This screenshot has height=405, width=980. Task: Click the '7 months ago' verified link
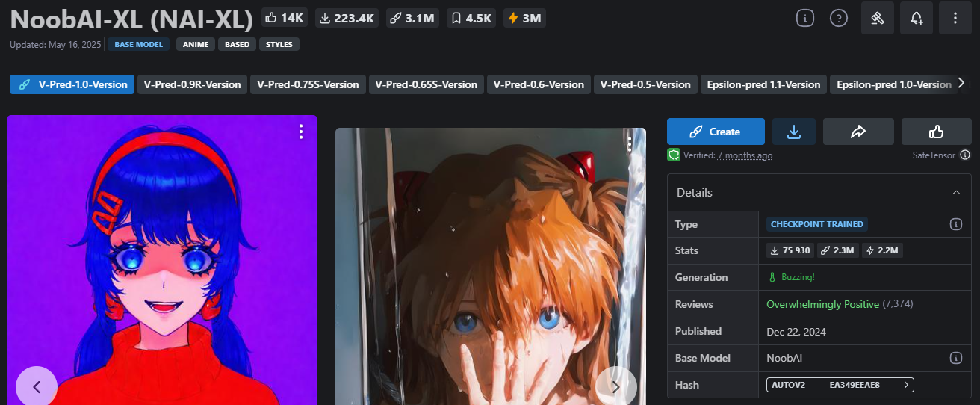click(x=745, y=155)
